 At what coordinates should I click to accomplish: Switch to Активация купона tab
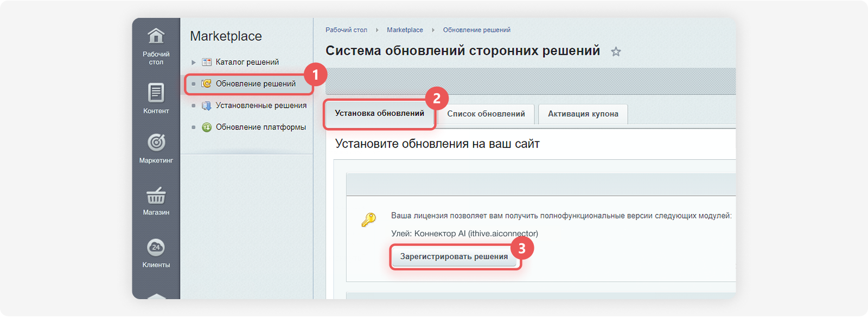pyautogui.click(x=583, y=114)
